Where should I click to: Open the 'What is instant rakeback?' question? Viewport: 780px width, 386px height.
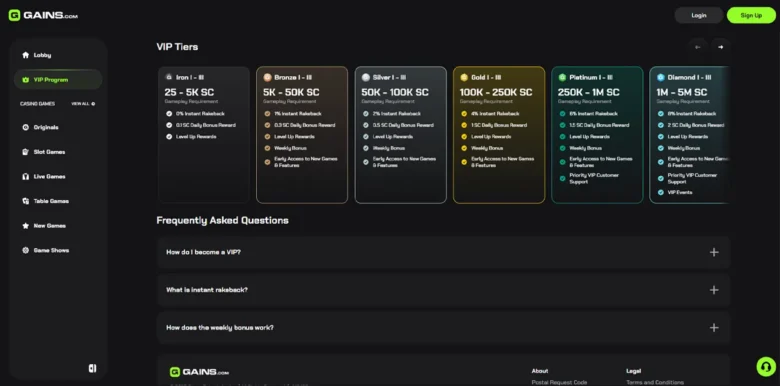click(443, 290)
